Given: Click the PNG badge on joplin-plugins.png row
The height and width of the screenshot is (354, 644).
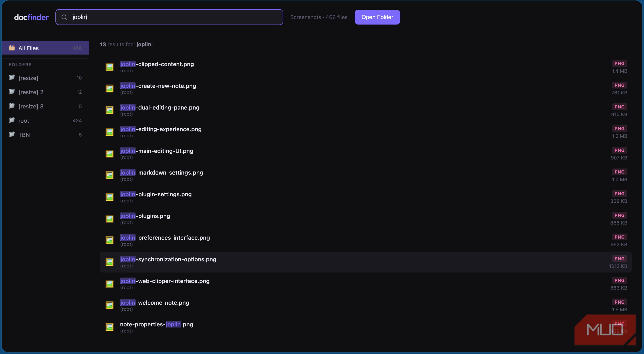Looking at the screenshot, I should click(x=619, y=215).
